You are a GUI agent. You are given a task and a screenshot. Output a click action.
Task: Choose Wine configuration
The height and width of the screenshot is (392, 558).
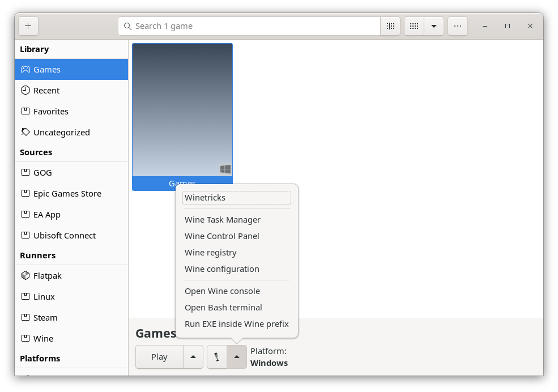click(x=237, y=269)
